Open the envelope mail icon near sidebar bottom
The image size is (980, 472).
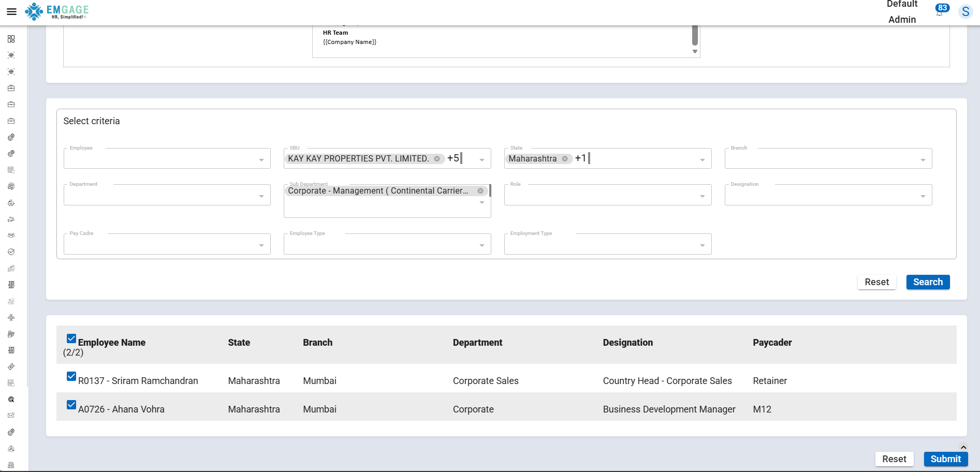click(11, 415)
